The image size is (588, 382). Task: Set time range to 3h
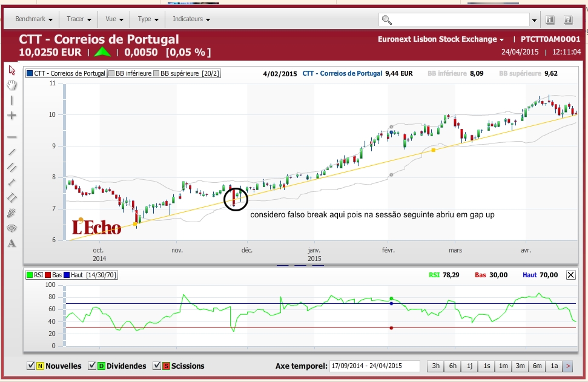[436, 366]
